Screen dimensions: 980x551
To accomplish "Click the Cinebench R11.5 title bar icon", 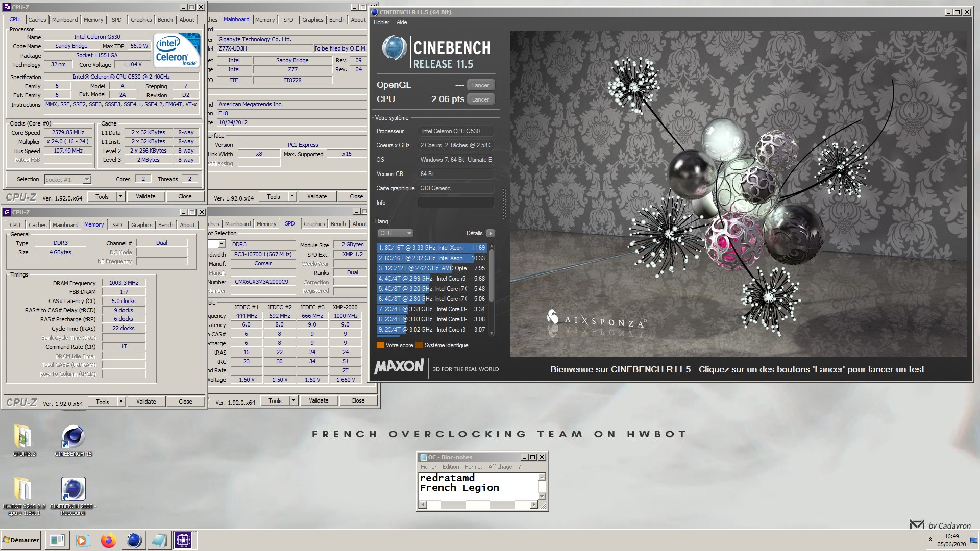I will tap(375, 12).
